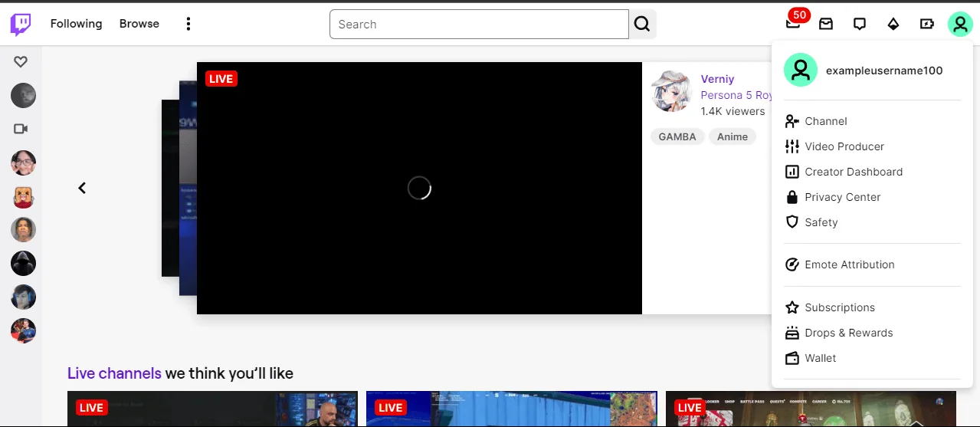
Task: Open the Whispers chat bubble icon
Action: tap(860, 24)
